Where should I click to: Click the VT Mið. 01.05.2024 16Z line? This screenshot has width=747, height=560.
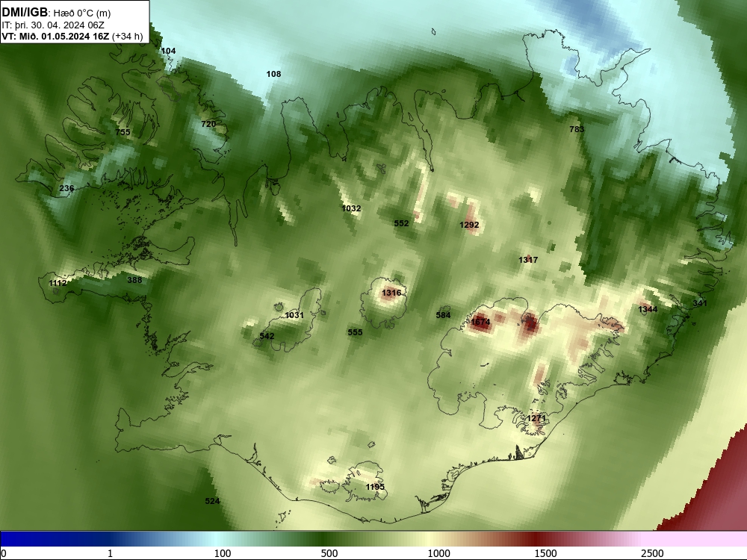(72, 36)
